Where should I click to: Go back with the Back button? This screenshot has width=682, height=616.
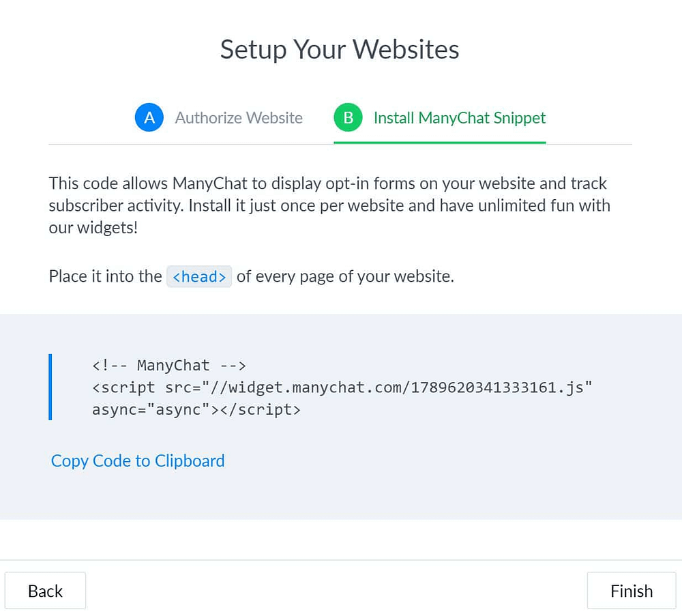(45, 591)
